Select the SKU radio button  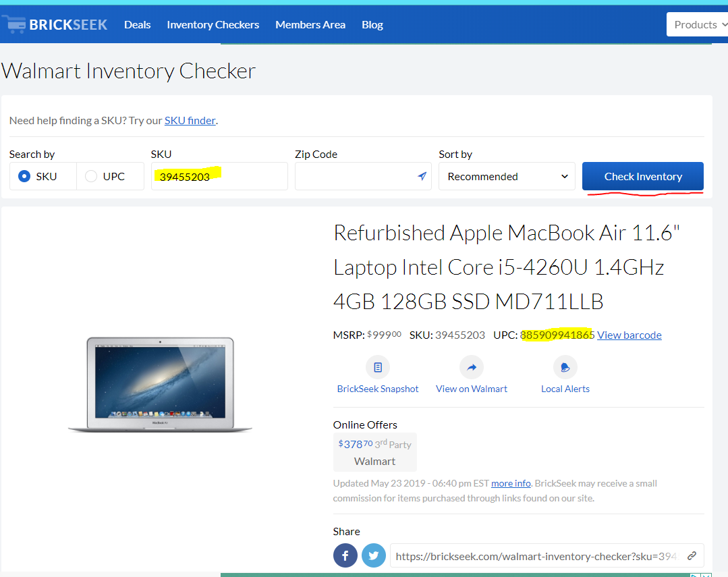[x=24, y=176]
